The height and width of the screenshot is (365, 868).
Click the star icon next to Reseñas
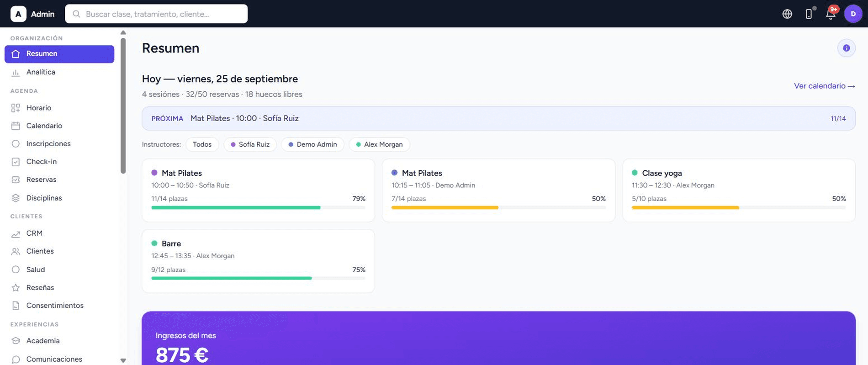(x=16, y=287)
